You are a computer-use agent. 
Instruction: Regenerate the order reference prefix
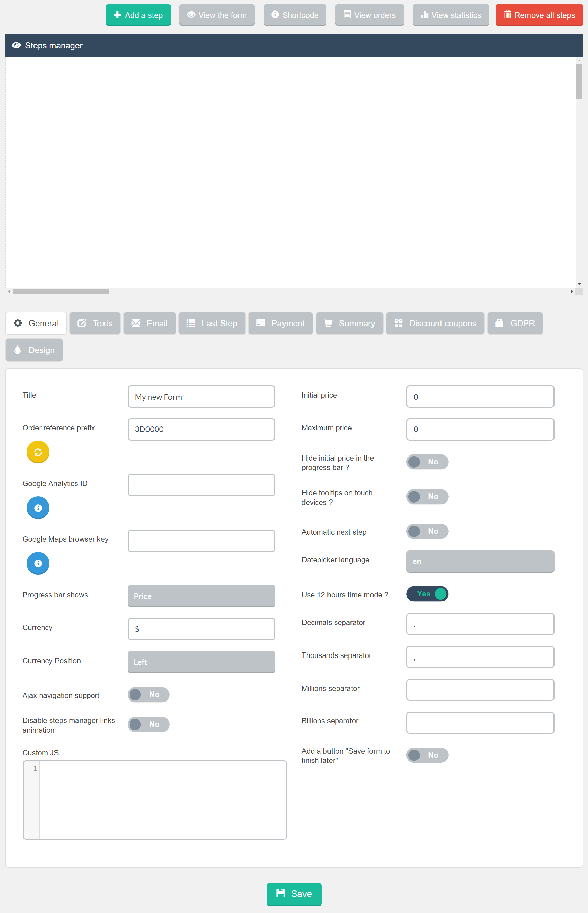pyautogui.click(x=38, y=452)
